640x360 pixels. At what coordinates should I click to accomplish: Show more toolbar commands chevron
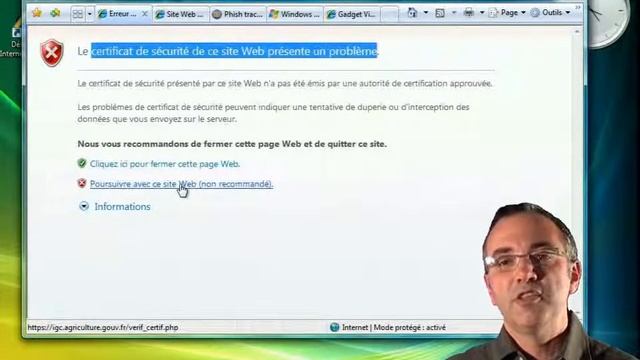[578, 8]
